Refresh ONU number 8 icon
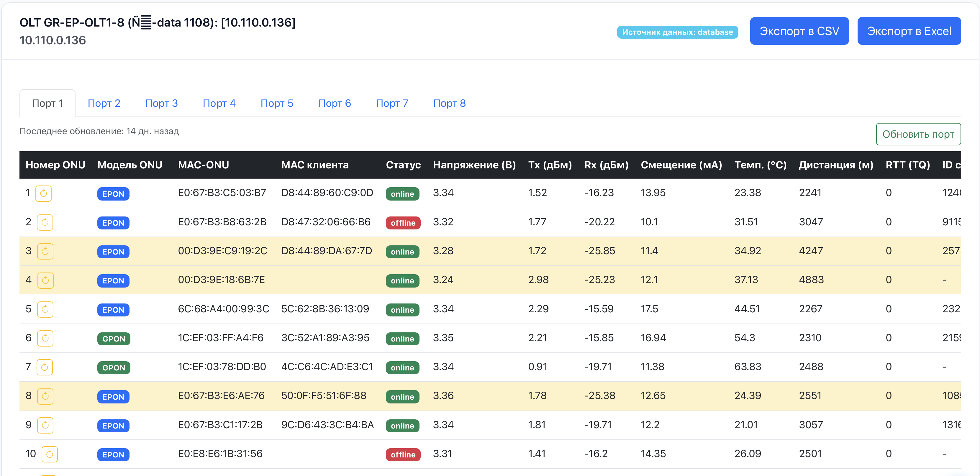This screenshot has height=476, width=980. pyautogui.click(x=45, y=396)
